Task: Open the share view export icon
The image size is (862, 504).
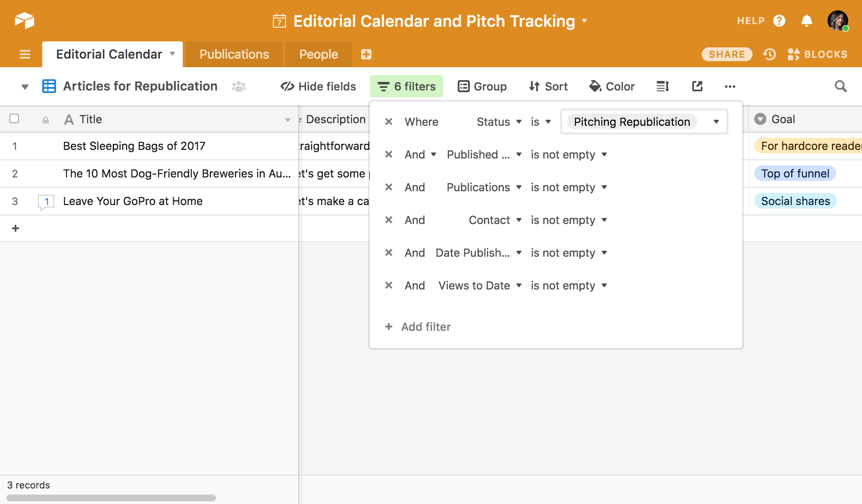Action: 697,87
